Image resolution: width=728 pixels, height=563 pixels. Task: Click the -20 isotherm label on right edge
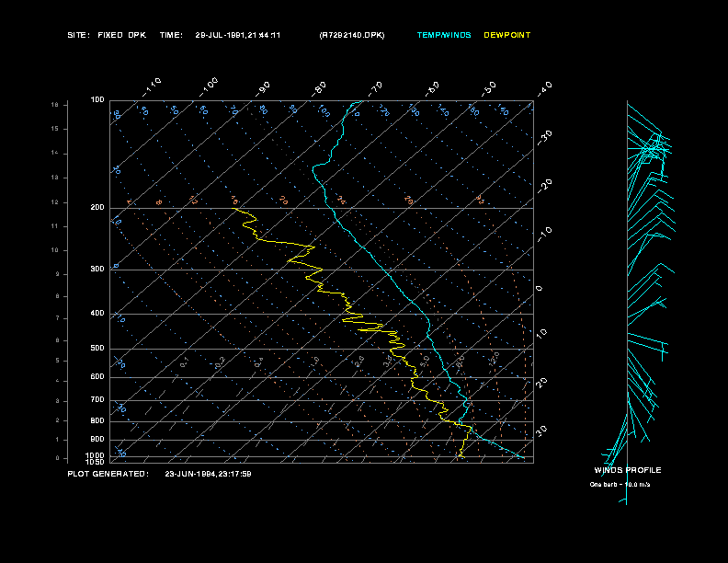pos(544,186)
